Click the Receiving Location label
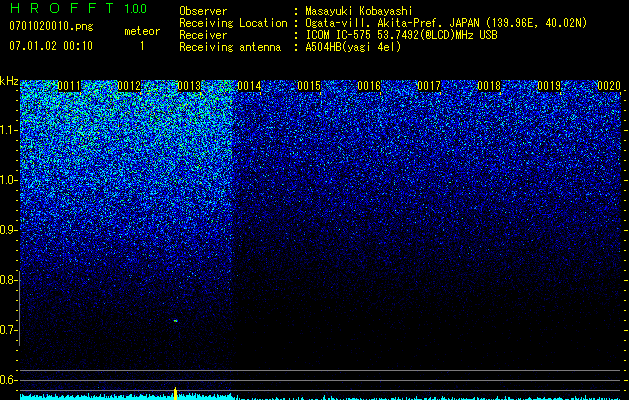Viewport: 629px width, 400px height. (233, 23)
